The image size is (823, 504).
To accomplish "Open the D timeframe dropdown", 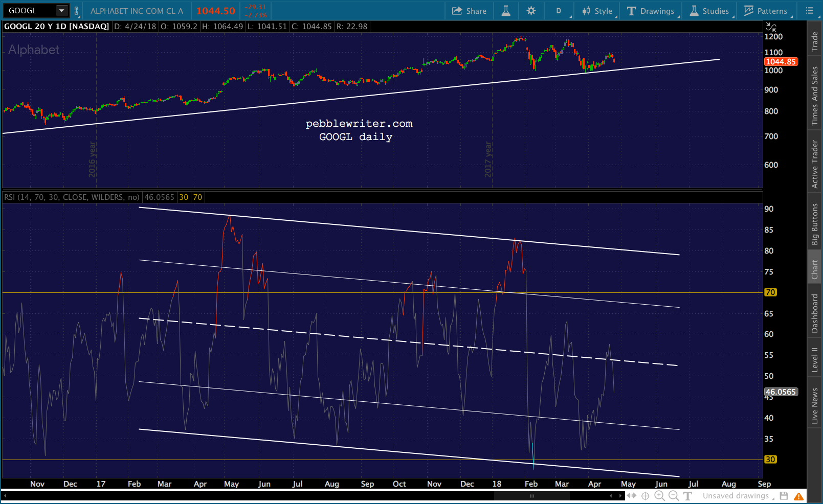I will click(559, 11).
